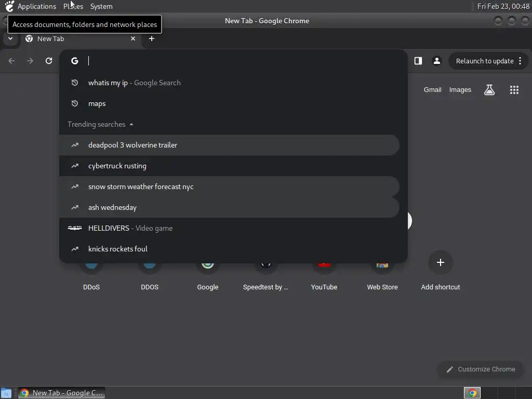Screen dimensions: 532x399
Task: Click the browser back arrow
Action: click(11, 61)
